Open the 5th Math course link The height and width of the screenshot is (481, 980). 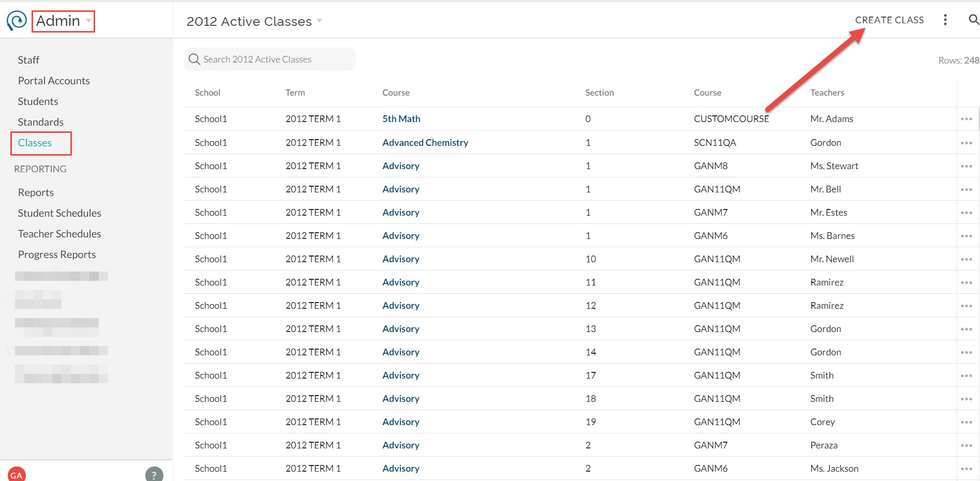(x=401, y=119)
